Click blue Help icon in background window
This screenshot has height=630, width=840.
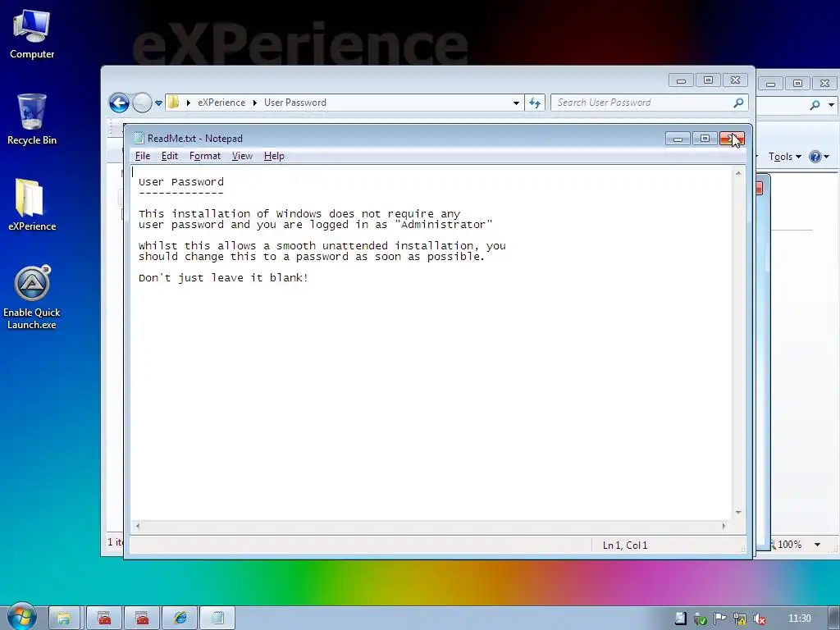tap(815, 157)
